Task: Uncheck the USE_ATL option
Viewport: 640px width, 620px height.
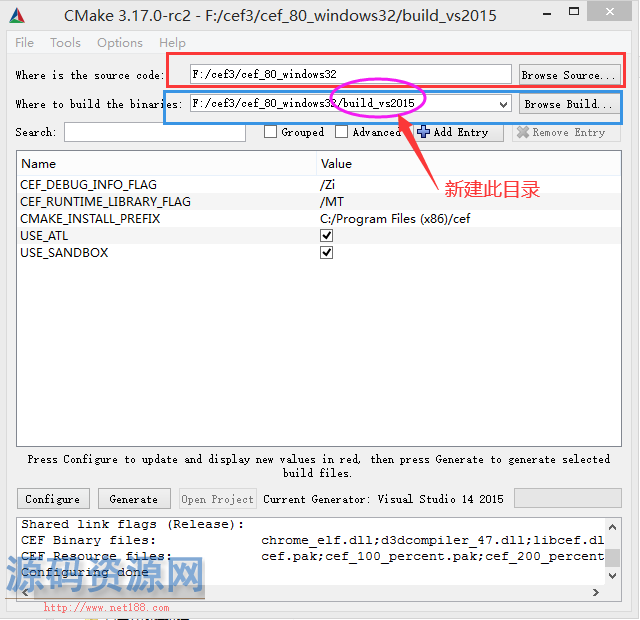Action: tap(326, 235)
